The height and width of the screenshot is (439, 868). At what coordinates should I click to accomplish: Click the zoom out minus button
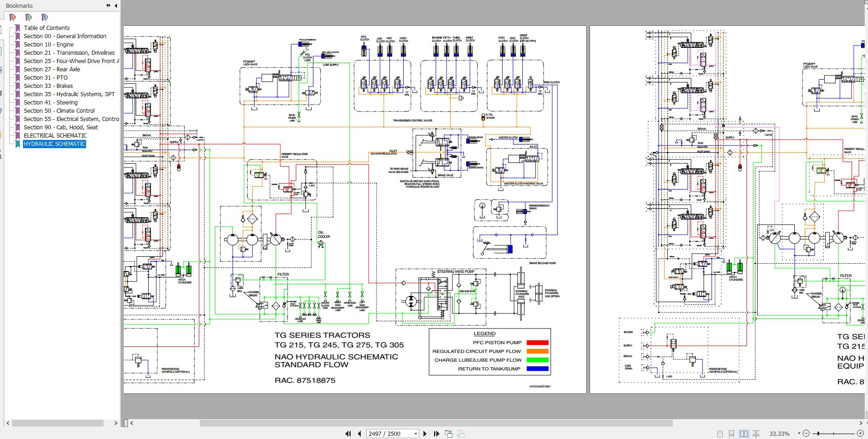pos(806,433)
